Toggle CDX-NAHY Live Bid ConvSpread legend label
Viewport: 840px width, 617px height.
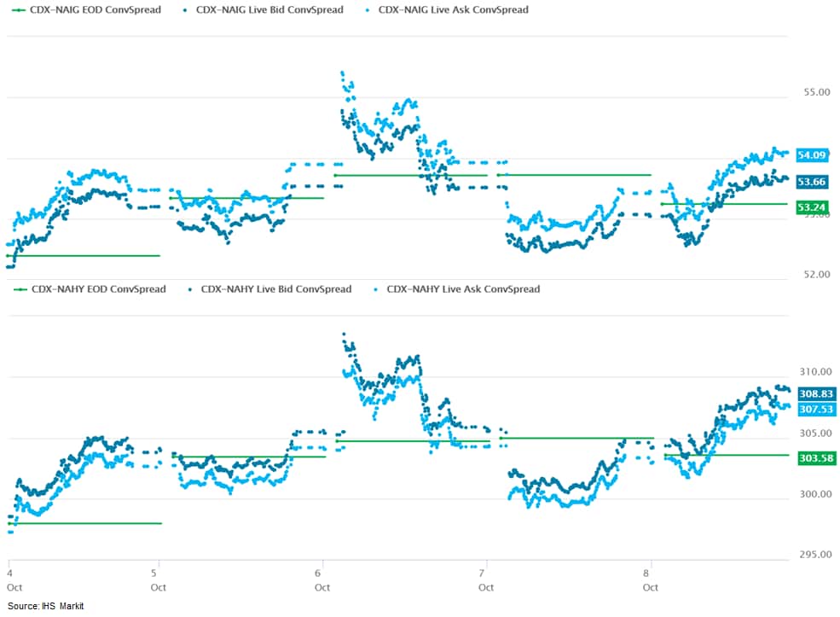[275, 289]
